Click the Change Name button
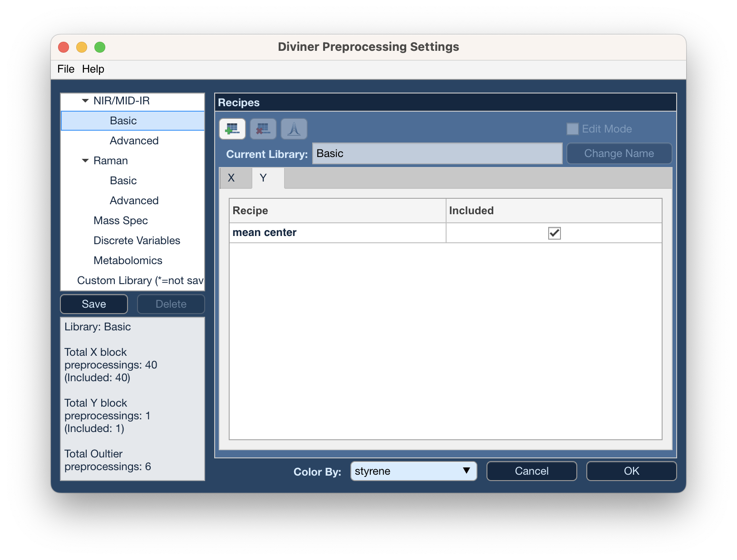Screen dimensions: 737x560 click(619, 153)
